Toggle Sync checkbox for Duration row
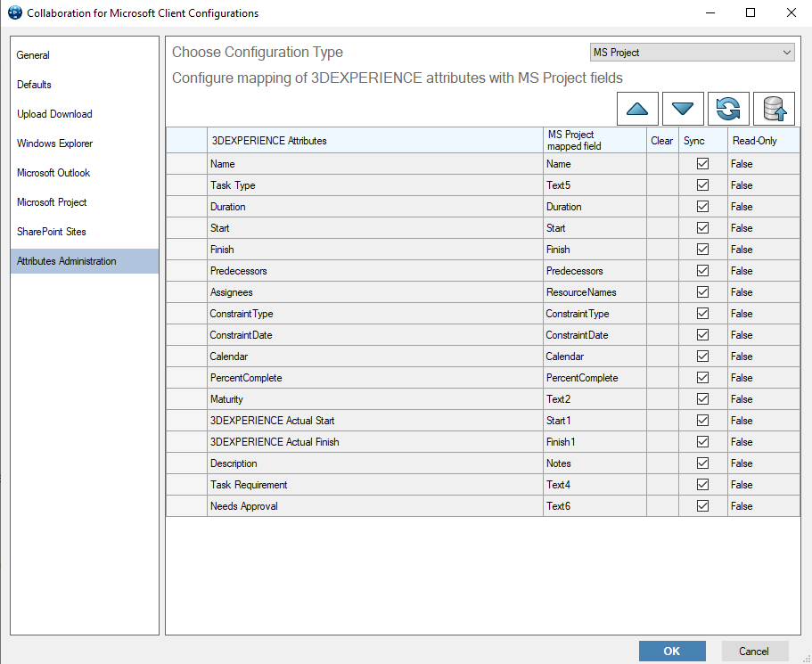 702,207
